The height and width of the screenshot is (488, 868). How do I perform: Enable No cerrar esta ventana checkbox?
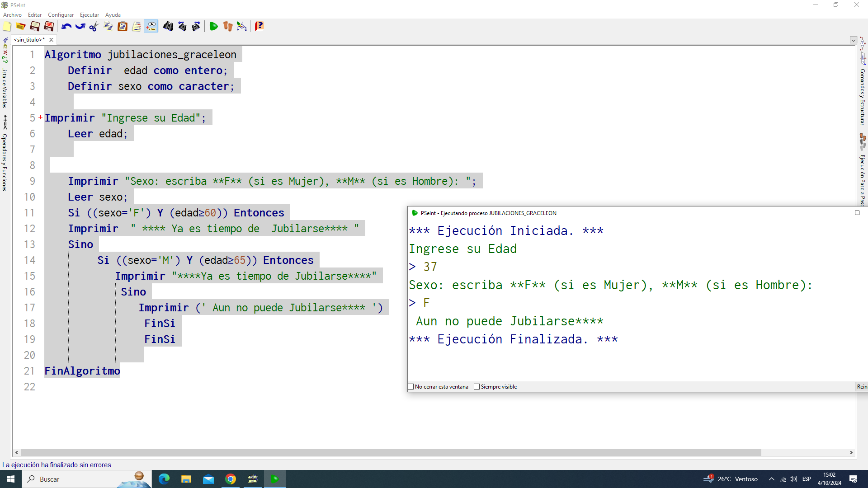click(411, 387)
